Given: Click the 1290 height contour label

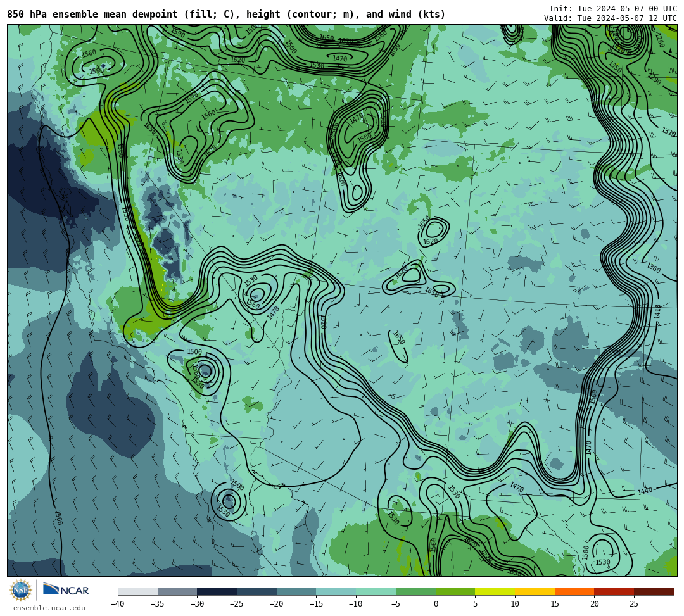Looking at the screenshot, I should point(654,79).
